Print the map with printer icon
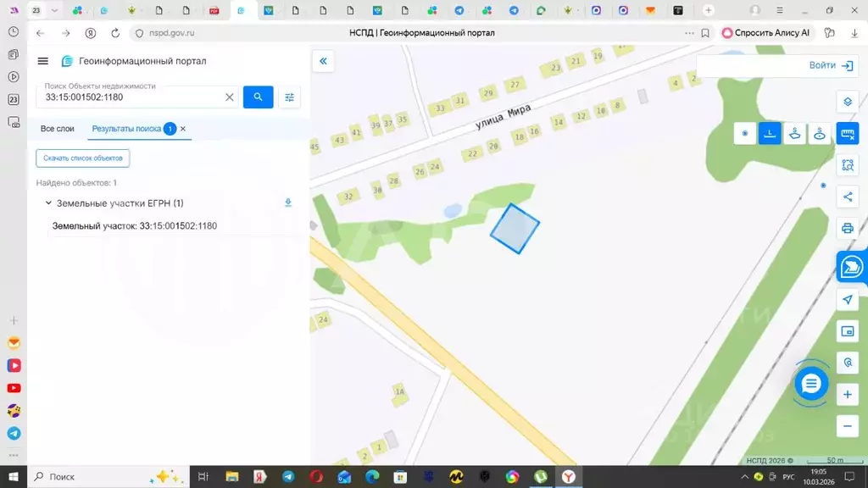The image size is (868, 488). coord(848,228)
